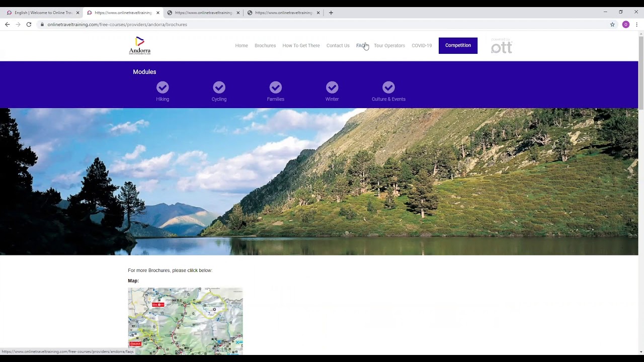Open the Families module checkmark icon
This screenshot has width=644, height=362.
pos(275,87)
